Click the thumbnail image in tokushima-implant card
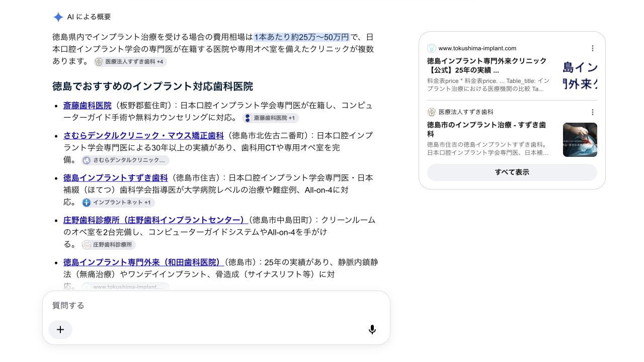644x362 pixels. (x=580, y=76)
